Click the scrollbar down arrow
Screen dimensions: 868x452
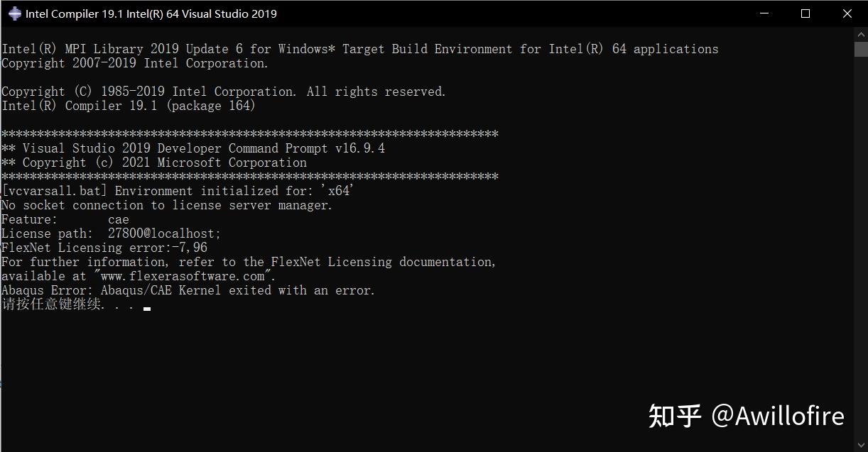(x=860, y=445)
